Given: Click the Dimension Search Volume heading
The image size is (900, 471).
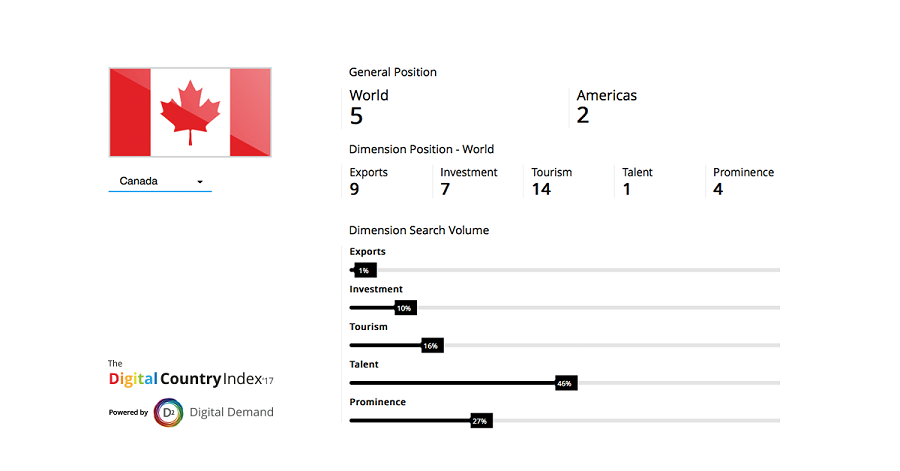Looking at the screenshot, I should [419, 230].
